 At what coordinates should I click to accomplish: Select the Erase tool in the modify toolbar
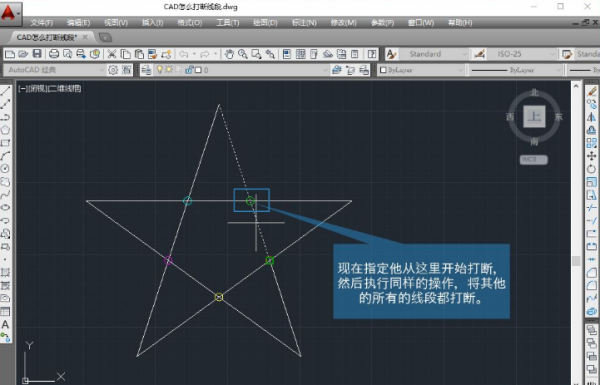pyautogui.click(x=592, y=91)
